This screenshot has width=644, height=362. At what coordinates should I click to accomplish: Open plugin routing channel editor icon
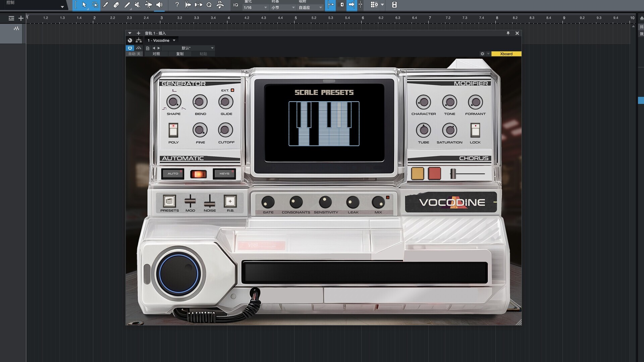[139, 40]
